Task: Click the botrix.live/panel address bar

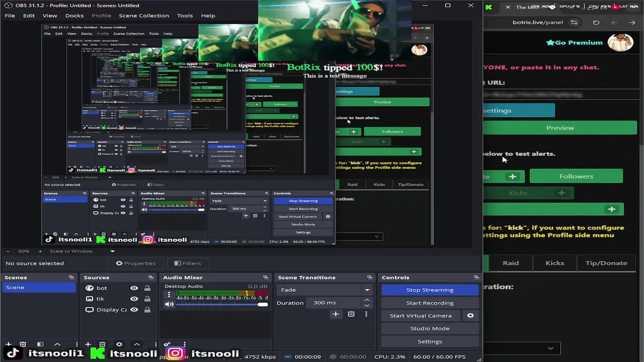Action: pyautogui.click(x=537, y=23)
